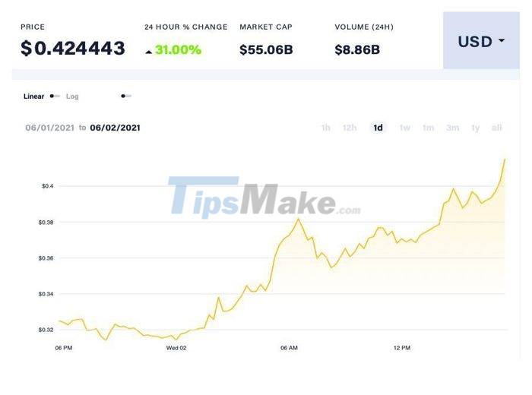
Task: Click the Log scale label
Action: coord(72,96)
